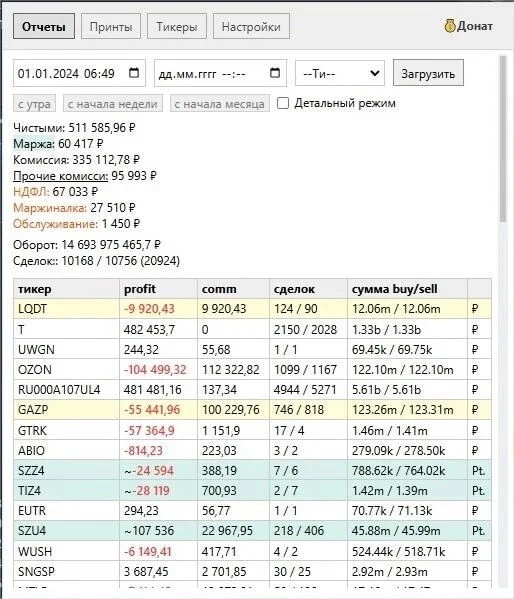Click the 'сделок' column header
This screenshot has width=514, height=599.
click(x=308, y=289)
